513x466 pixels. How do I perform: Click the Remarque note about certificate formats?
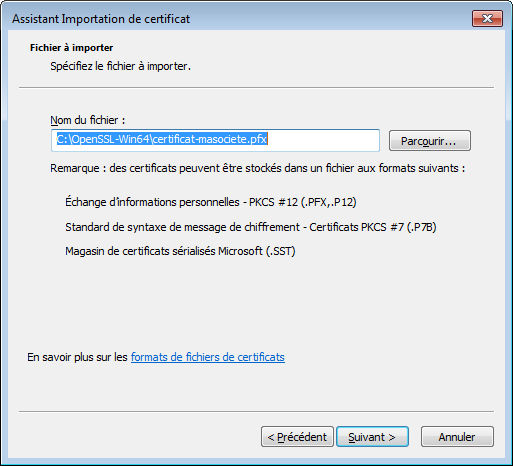(x=257, y=168)
